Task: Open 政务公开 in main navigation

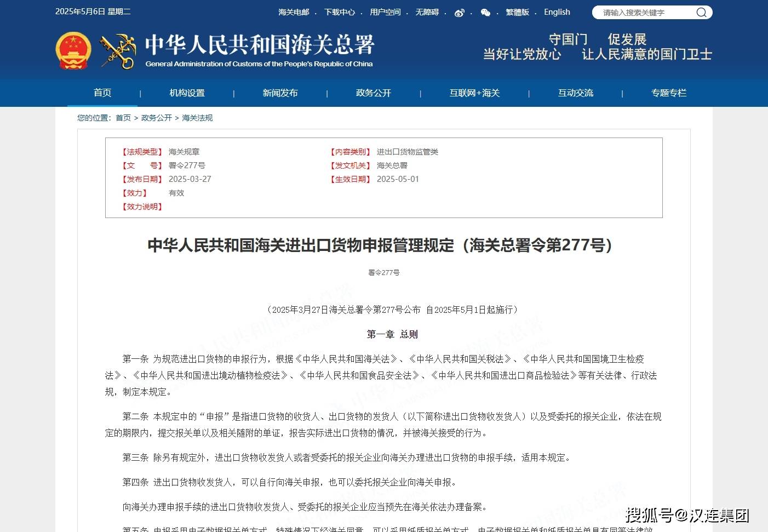Action: [374, 93]
